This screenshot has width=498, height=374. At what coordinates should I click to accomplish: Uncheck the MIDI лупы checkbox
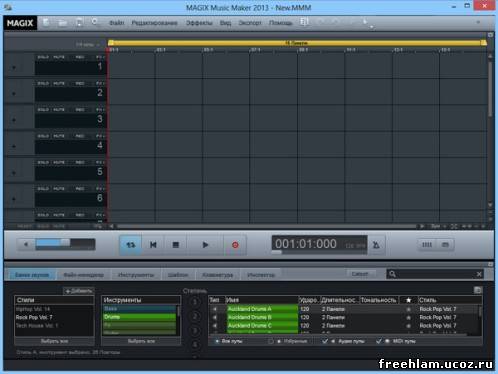379,341
